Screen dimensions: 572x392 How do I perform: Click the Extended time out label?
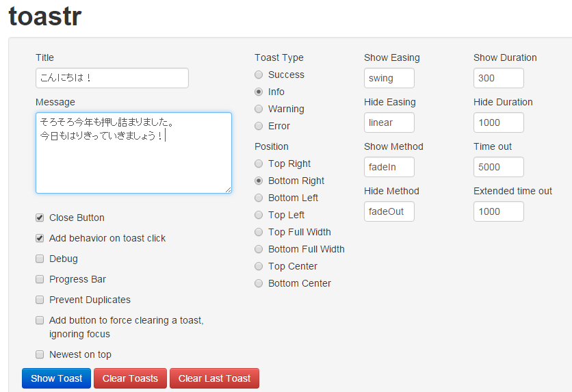point(513,191)
